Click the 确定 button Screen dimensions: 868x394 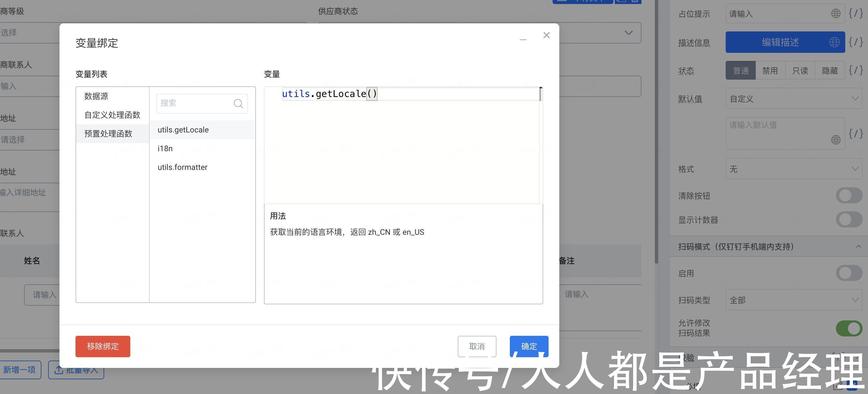click(x=529, y=347)
